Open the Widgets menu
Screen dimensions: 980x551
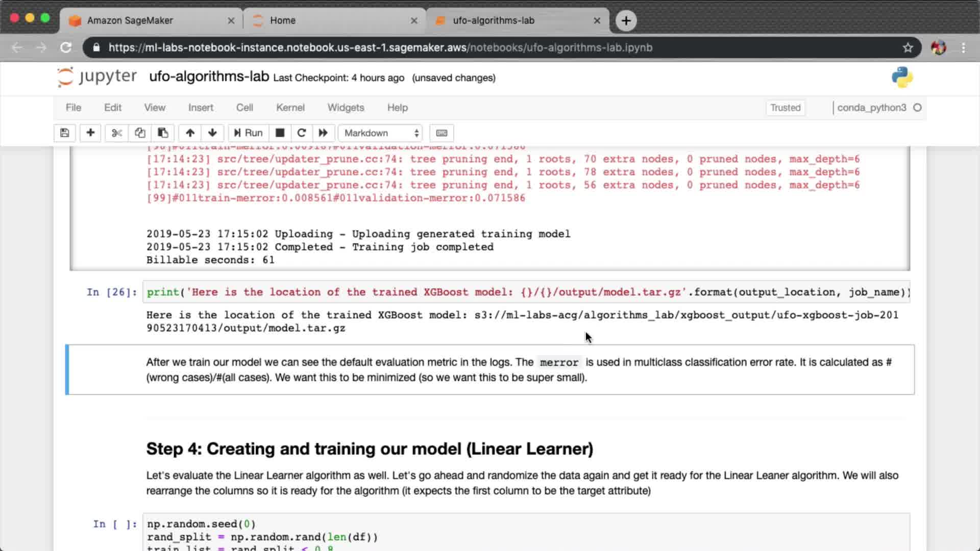point(346,108)
